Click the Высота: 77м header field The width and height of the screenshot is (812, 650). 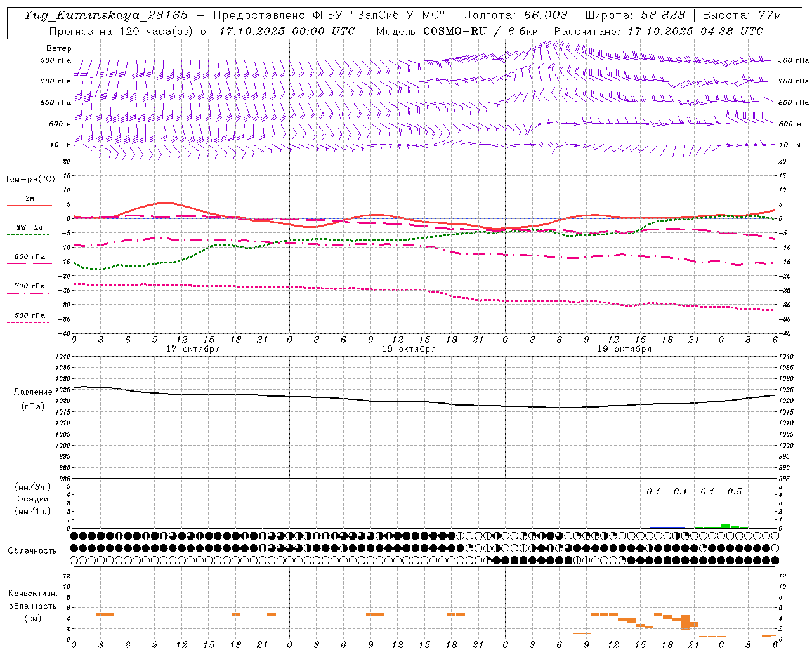(x=742, y=15)
